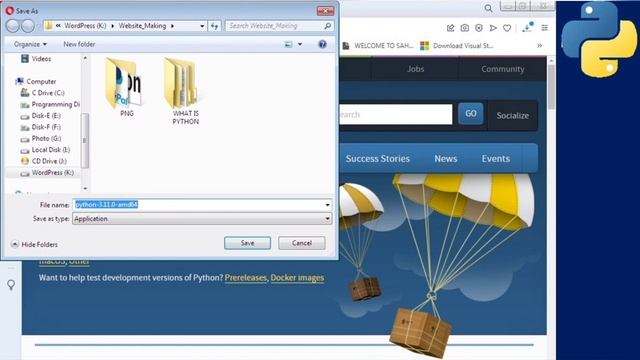Open the WELCOME TO SAH... bookmark
Screen dimensions: 640x360
(378, 46)
